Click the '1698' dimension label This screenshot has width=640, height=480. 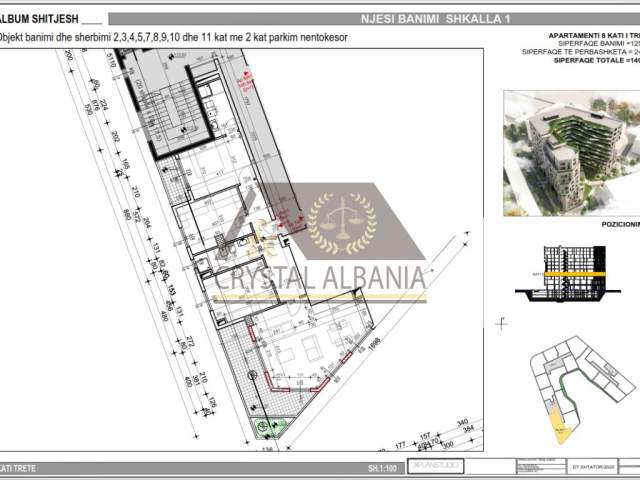(374, 343)
